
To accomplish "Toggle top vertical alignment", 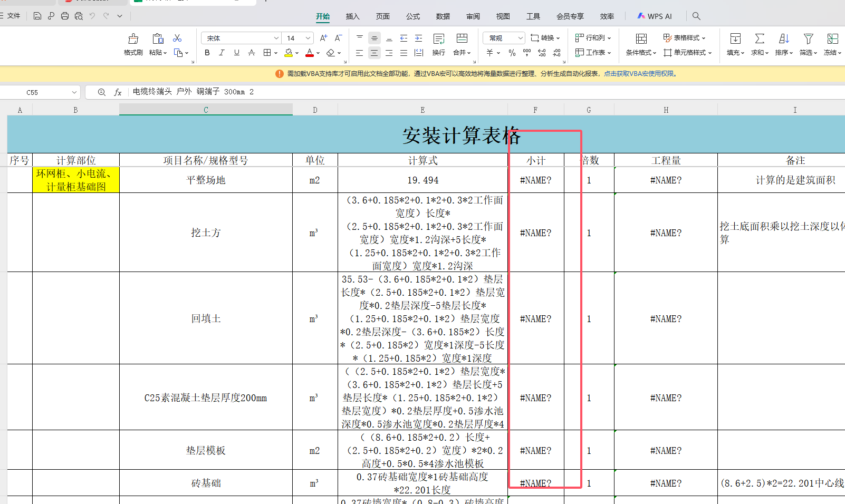I will point(360,38).
